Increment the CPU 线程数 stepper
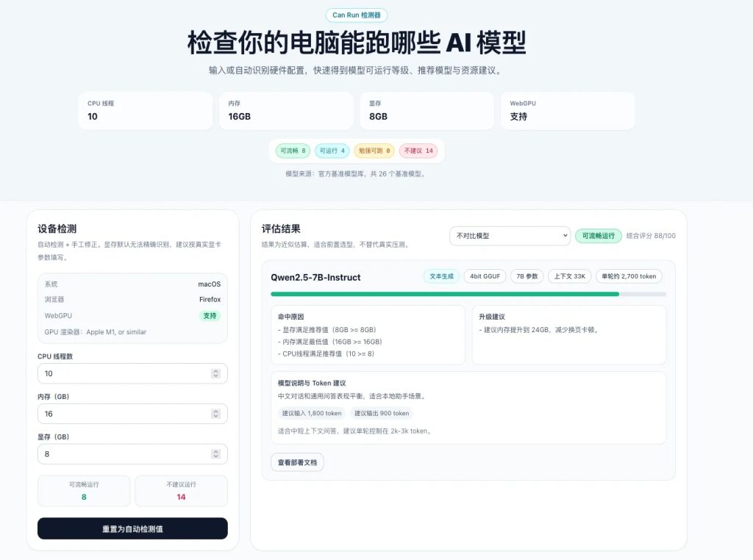Screen dimensions: 753x560 (x=217, y=370)
